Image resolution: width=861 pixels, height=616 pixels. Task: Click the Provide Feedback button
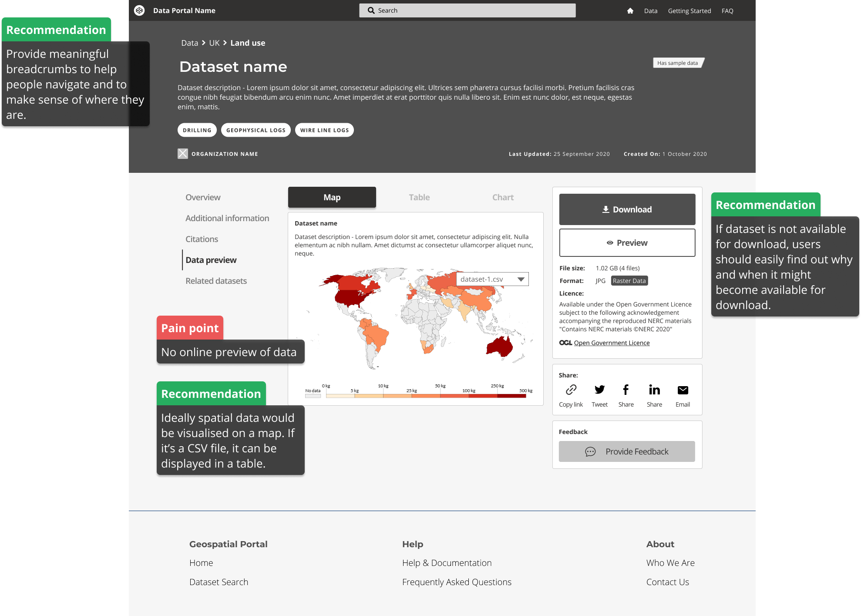[x=627, y=451]
